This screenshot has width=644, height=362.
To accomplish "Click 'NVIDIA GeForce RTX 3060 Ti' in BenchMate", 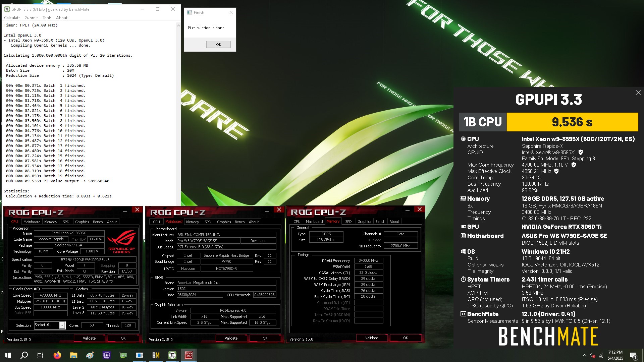I will coord(561,227).
